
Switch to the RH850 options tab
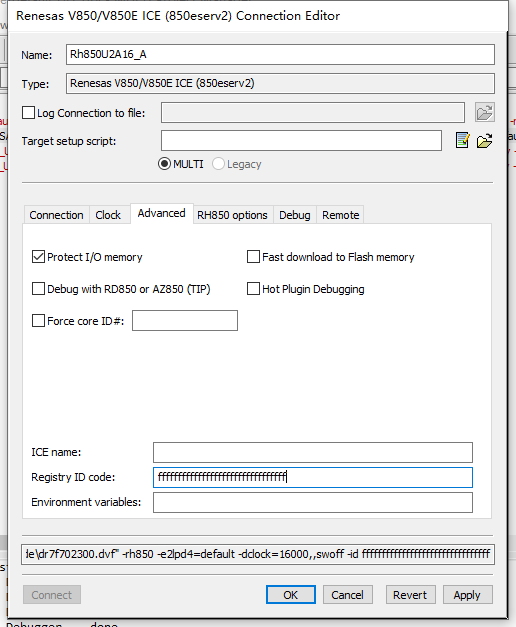(232, 215)
